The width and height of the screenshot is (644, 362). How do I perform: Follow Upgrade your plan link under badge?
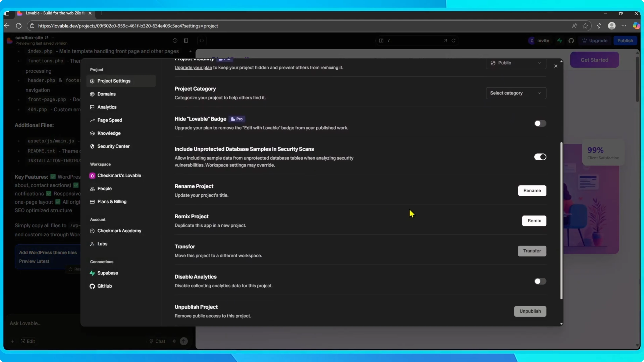pos(193,128)
